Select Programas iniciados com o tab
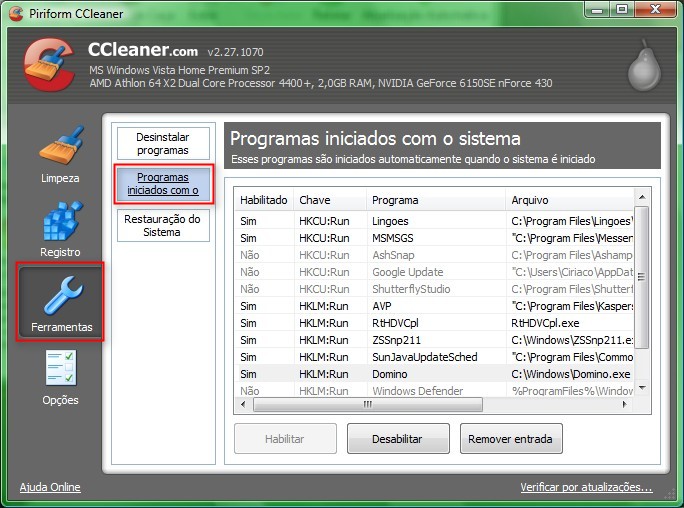This screenshot has width=684, height=508. (163, 184)
